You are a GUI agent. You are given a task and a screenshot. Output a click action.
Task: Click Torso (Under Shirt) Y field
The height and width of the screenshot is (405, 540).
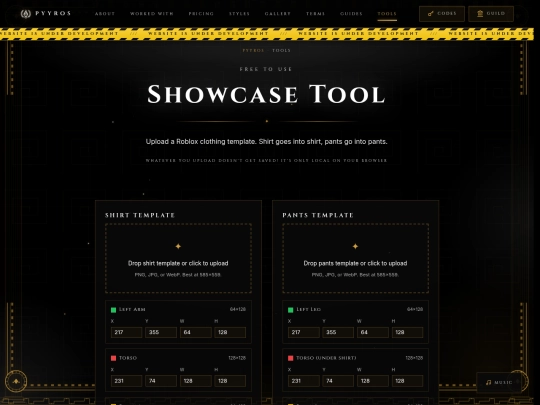338,381
